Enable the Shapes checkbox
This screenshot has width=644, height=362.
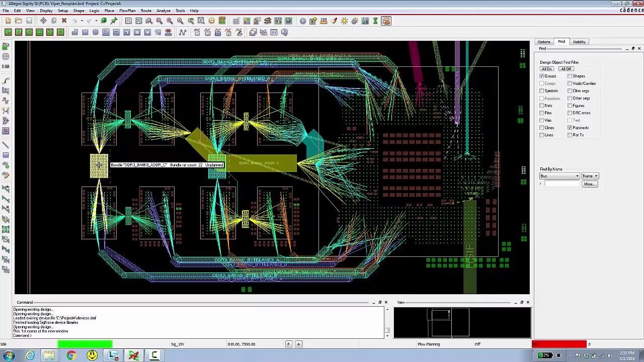(x=570, y=76)
